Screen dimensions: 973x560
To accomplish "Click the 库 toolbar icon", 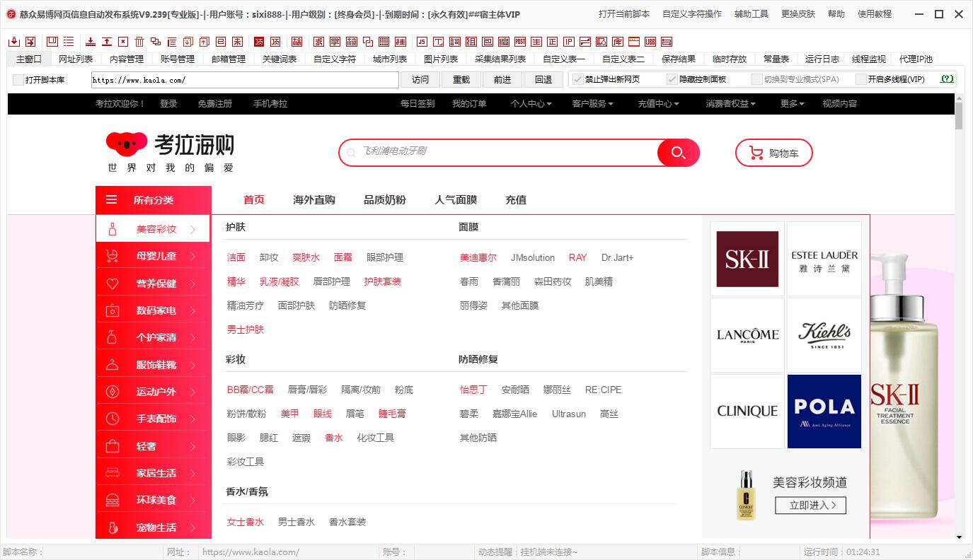I will [618, 42].
